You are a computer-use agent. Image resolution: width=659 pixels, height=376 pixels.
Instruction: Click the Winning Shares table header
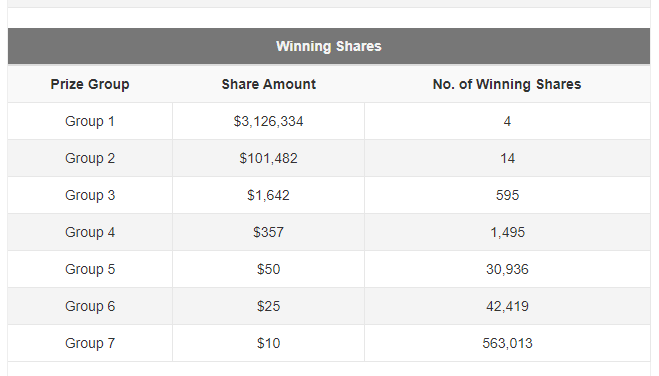[329, 46]
